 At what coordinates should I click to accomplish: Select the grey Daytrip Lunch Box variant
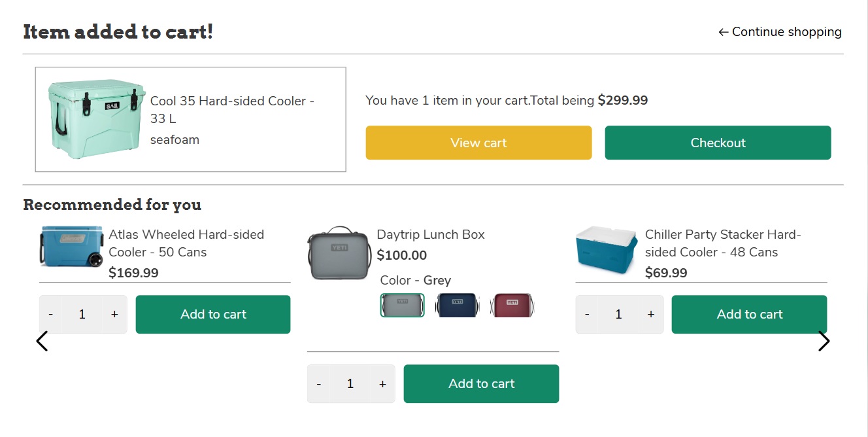tap(401, 305)
